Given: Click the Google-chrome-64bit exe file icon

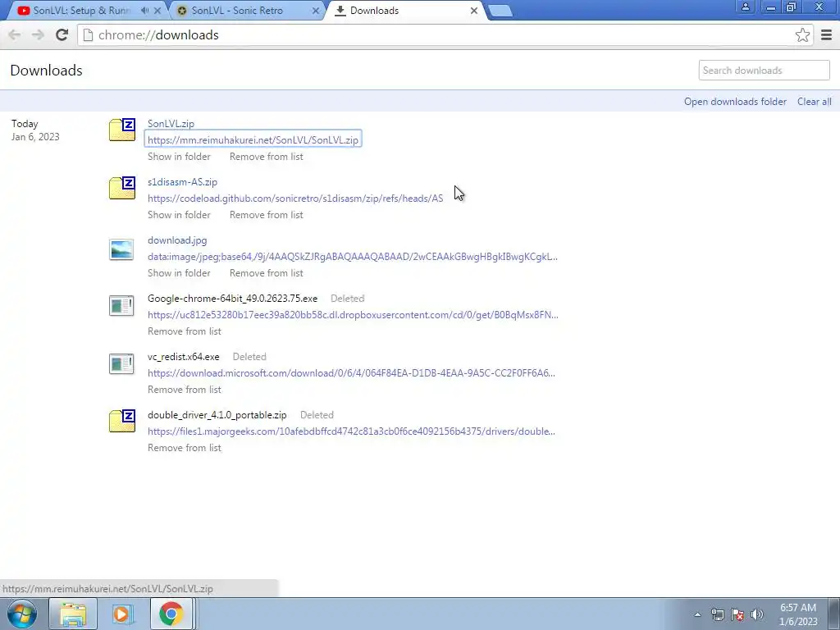Looking at the screenshot, I should pos(121,306).
